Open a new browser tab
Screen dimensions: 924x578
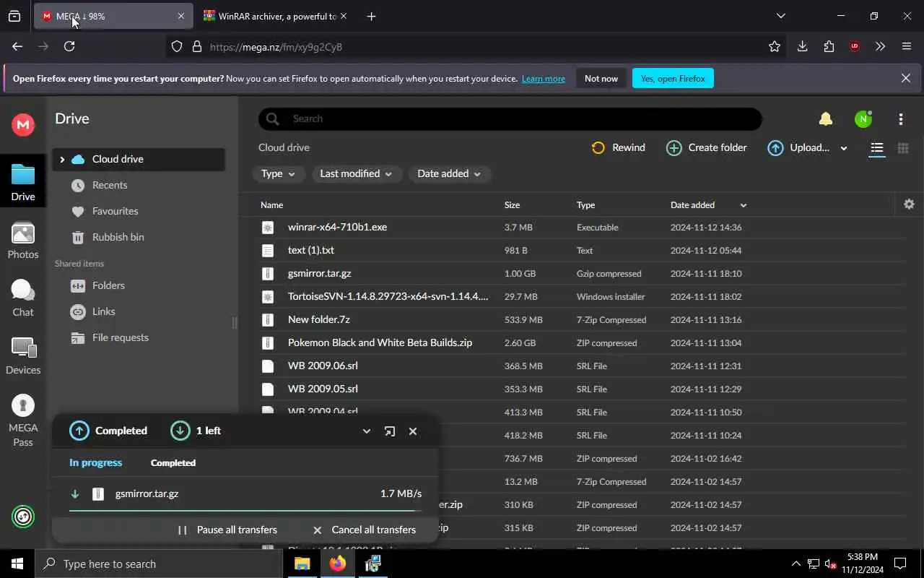tap(371, 16)
